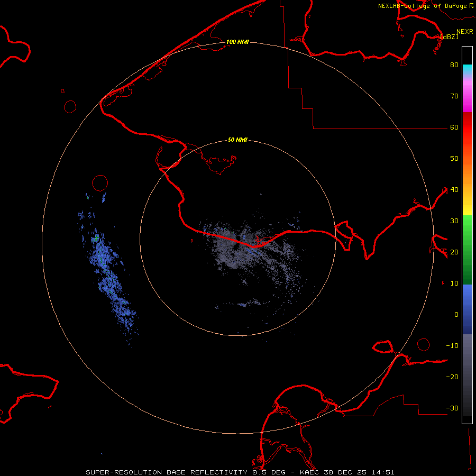Click the -30 value on the dBZ scale
This screenshot has width=476, height=476.
click(x=452, y=408)
